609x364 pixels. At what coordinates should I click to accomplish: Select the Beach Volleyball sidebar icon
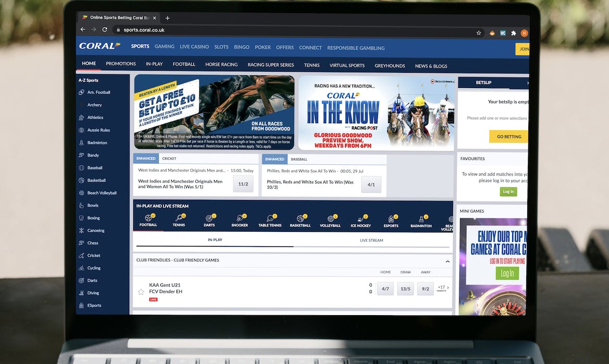pos(81,193)
